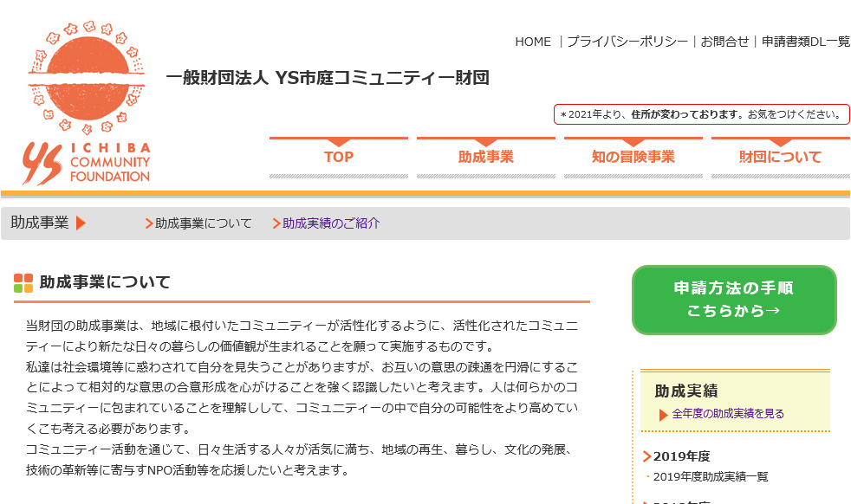Click the dotted bullet before 2019年度助成実績一覧
Image resolution: width=851 pixels, height=504 pixels.
pos(647,476)
